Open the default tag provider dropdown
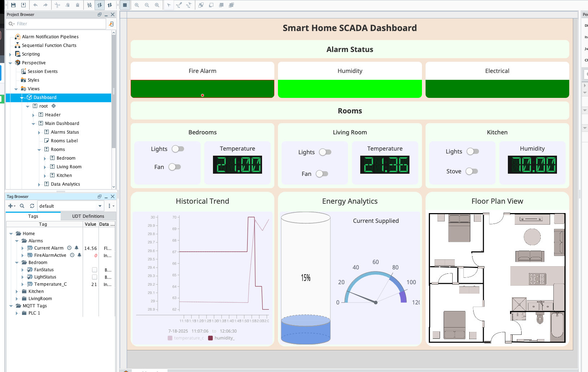 point(100,206)
